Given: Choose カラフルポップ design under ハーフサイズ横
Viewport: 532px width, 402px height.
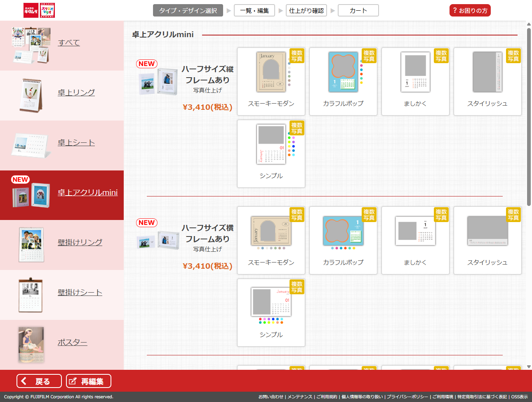Looking at the screenshot, I should point(343,240).
